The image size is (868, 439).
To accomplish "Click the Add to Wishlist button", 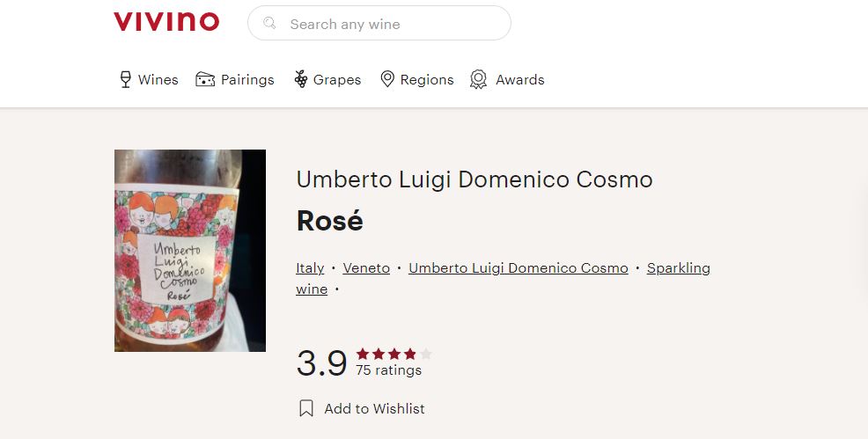I will tap(374, 408).
